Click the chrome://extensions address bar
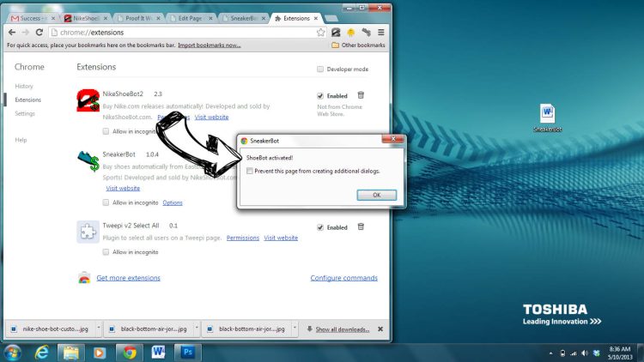The height and width of the screenshot is (362, 644). (172, 32)
